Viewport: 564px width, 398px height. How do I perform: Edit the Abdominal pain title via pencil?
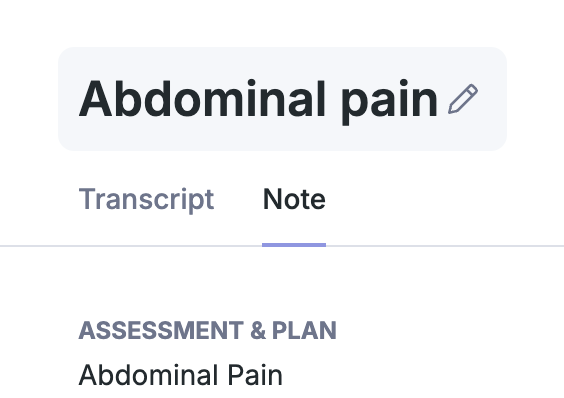click(463, 99)
